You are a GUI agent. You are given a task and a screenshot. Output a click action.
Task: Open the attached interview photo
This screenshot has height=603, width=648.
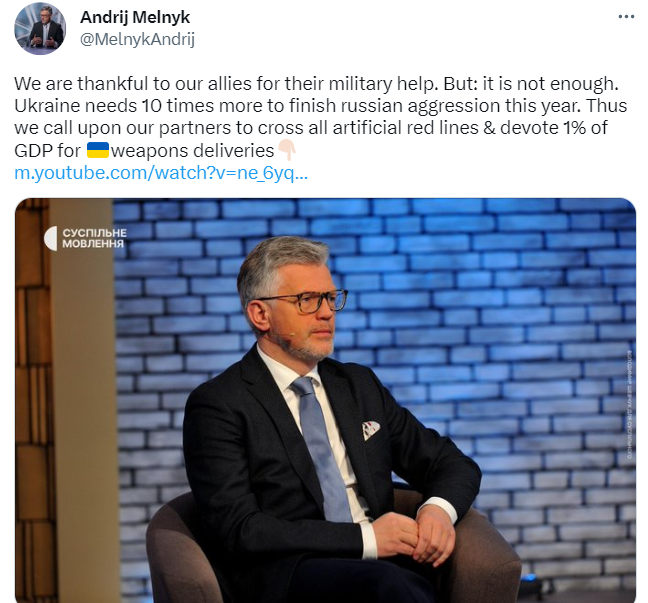tap(325, 400)
